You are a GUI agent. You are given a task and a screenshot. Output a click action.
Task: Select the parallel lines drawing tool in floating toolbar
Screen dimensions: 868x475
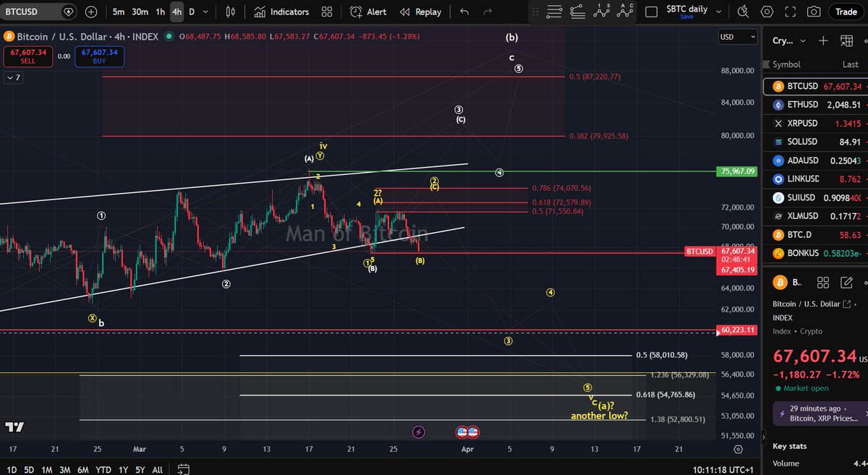[x=554, y=12]
